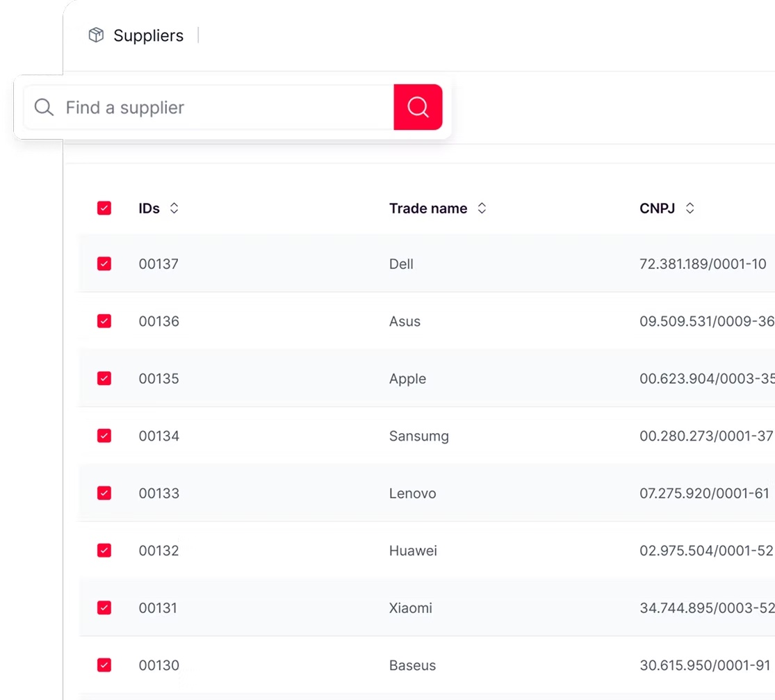Click CNPJ 72.381.189/0001-10
The width and height of the screenshot is (775, 700).
pos(702,264)
